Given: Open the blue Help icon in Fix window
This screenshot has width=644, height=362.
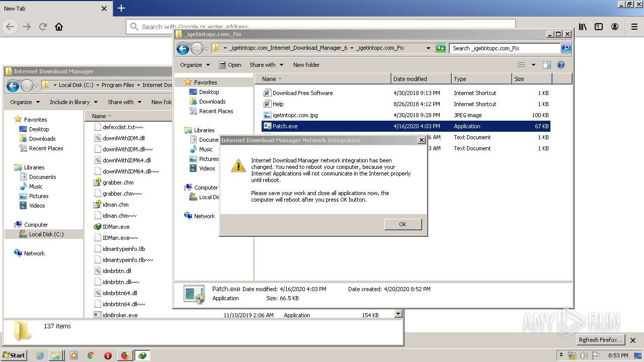Looking at the screenshot, I should coord(561,65).
